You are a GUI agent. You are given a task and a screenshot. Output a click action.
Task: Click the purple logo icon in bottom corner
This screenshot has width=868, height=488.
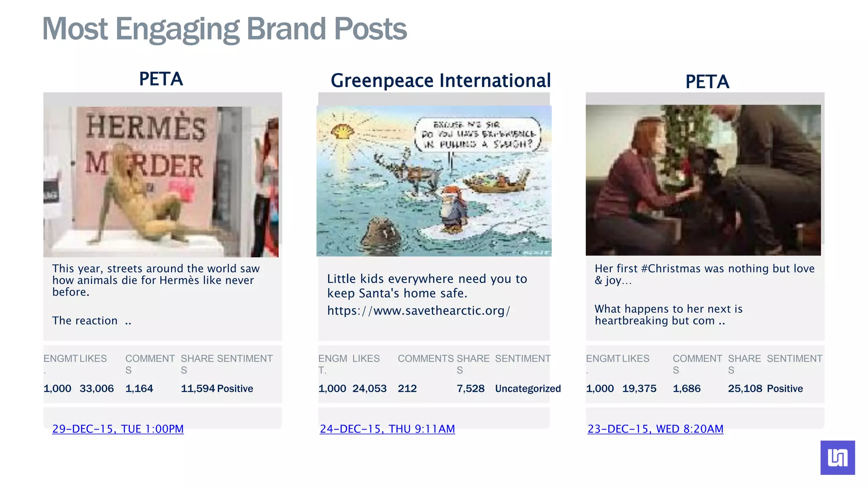point(837,457)
